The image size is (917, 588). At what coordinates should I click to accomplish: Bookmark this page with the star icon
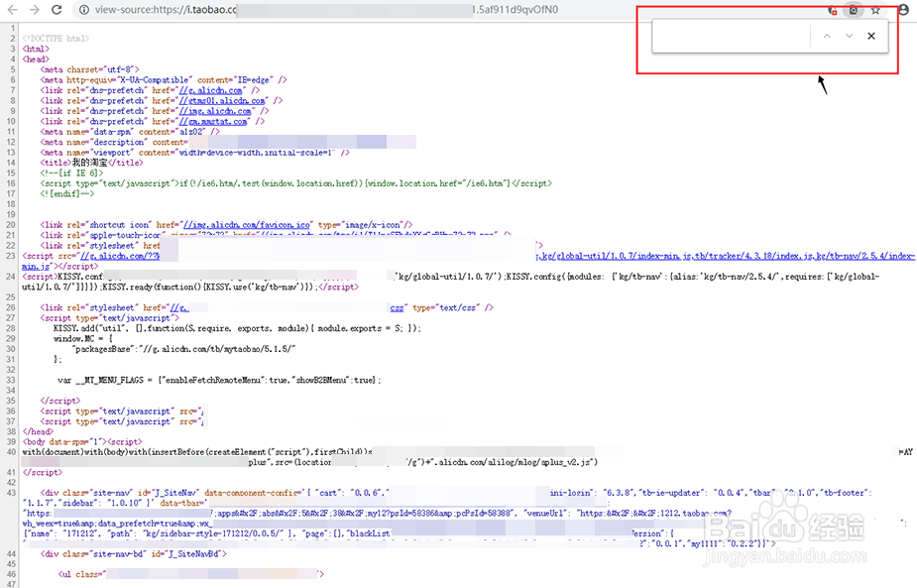tap(875, 11)
